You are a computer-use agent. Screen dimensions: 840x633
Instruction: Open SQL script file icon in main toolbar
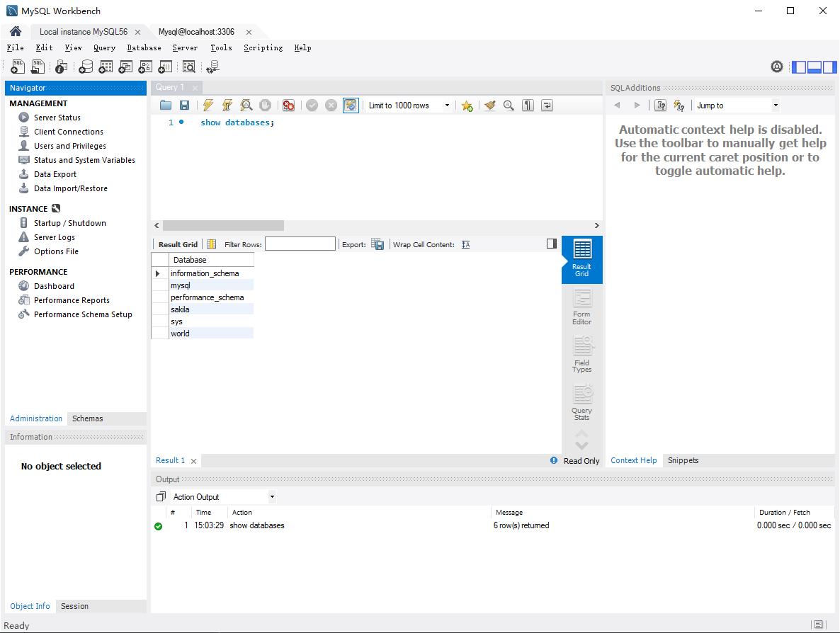[x=38, y=67]
